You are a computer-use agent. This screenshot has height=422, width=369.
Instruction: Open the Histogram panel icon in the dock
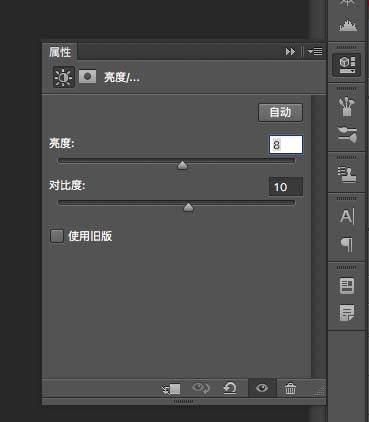[347, 25]
